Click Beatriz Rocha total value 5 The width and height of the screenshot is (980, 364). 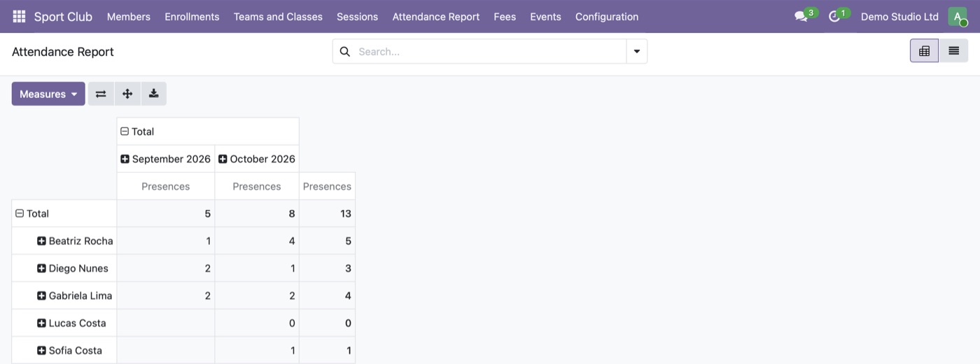[327, 241]
